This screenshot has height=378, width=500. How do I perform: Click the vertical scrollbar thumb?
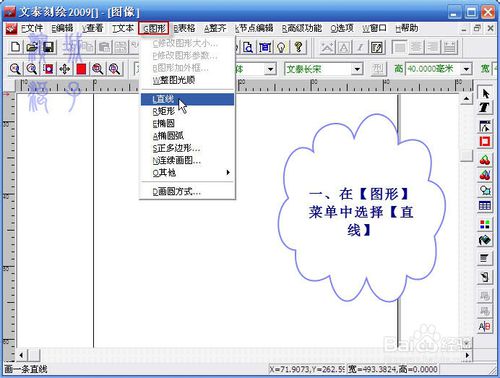point(467,156)
